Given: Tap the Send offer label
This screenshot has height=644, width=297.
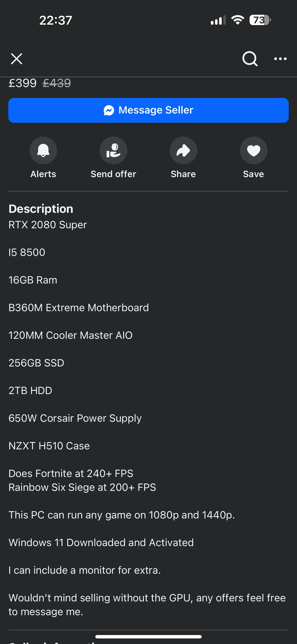Looking at the screenshot, I should [113, 174].
